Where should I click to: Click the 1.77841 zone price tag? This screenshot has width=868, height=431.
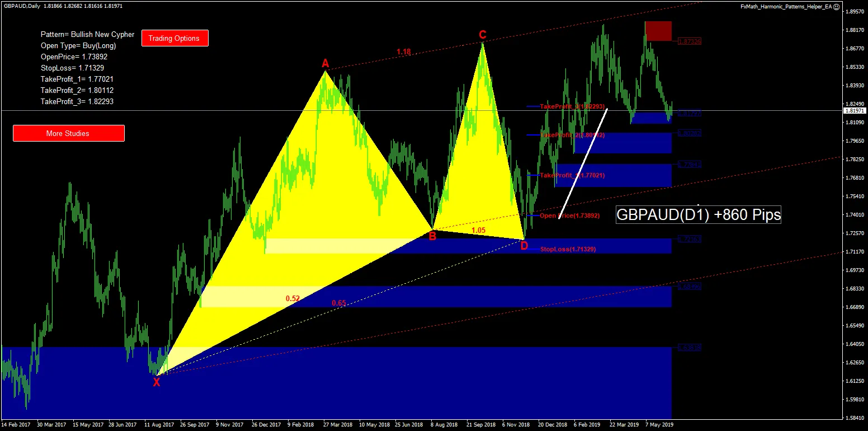690,165
